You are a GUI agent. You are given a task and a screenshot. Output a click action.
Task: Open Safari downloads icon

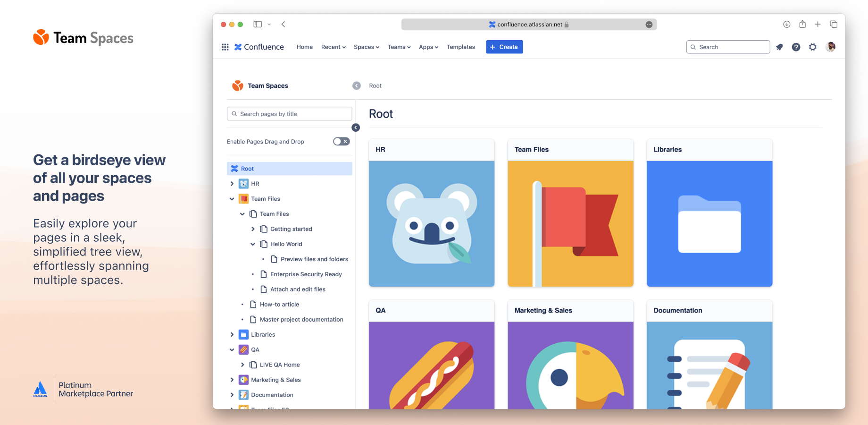click(786, 24)
